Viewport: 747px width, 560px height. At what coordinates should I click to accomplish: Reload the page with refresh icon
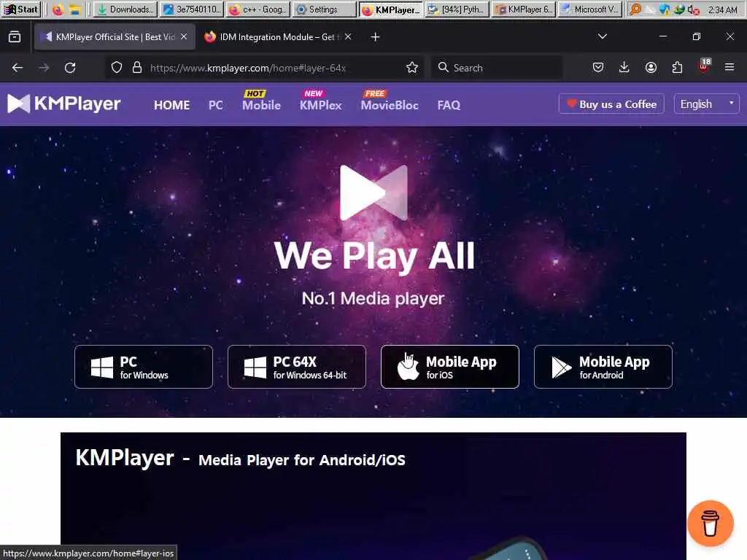(x=70, y=68)
